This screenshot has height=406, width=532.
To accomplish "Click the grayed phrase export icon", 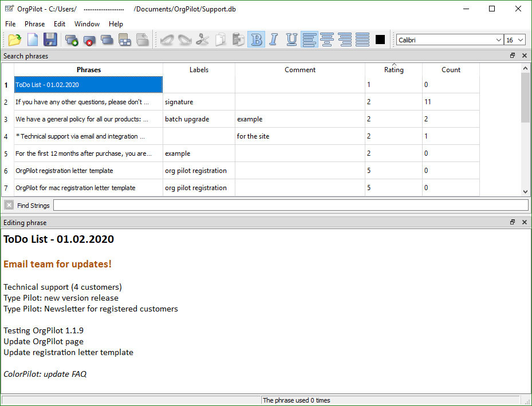I will (x=143, y=40).
